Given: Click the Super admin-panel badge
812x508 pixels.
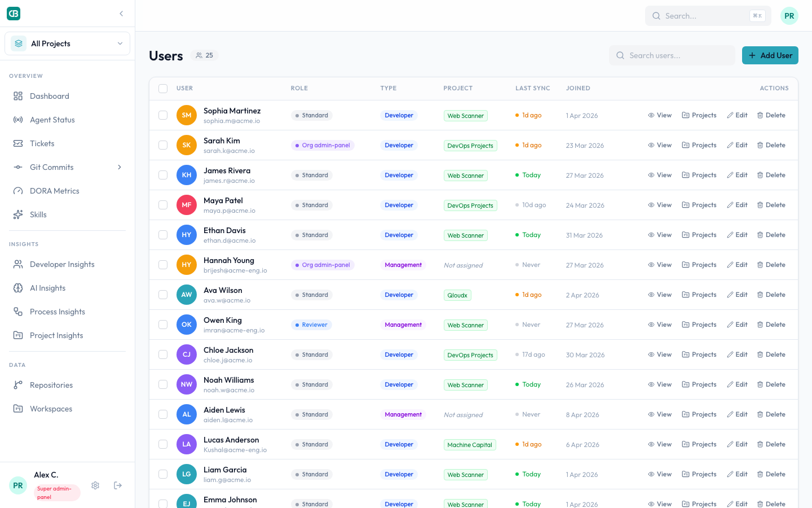Looking at the screenshot, I should tap(57, 493).
